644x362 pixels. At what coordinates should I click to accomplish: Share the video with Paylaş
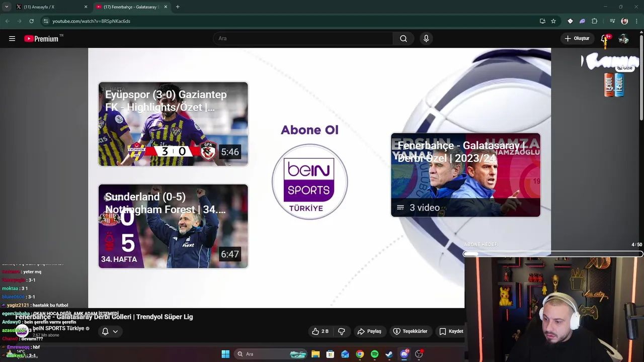pos(369,331)
